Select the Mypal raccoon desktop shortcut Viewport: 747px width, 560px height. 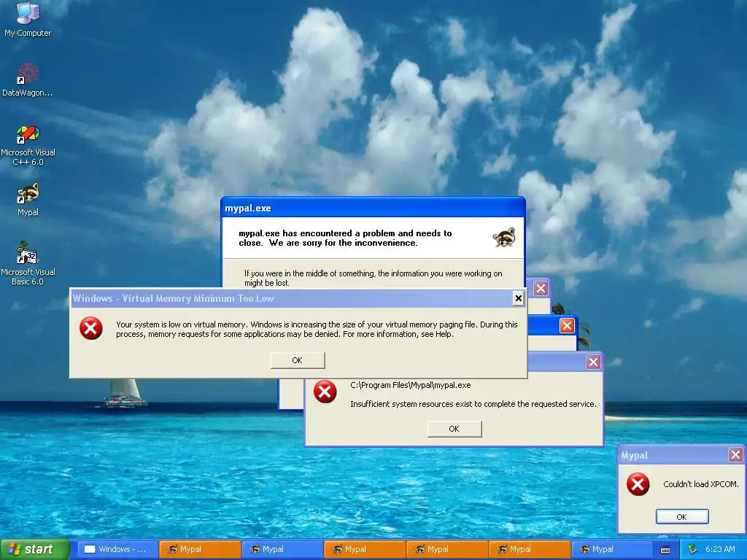click(x=28, y=199)
